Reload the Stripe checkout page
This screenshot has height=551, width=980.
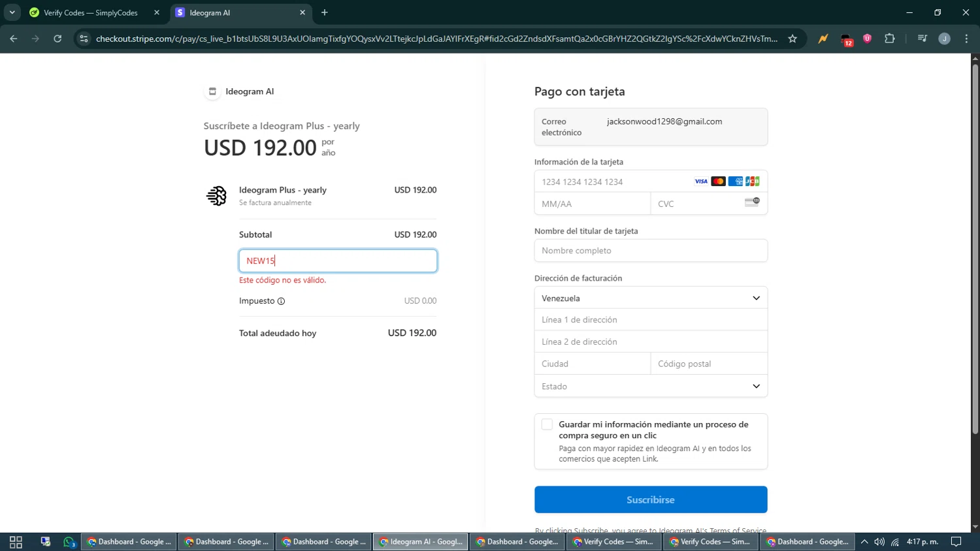point(57,39)
